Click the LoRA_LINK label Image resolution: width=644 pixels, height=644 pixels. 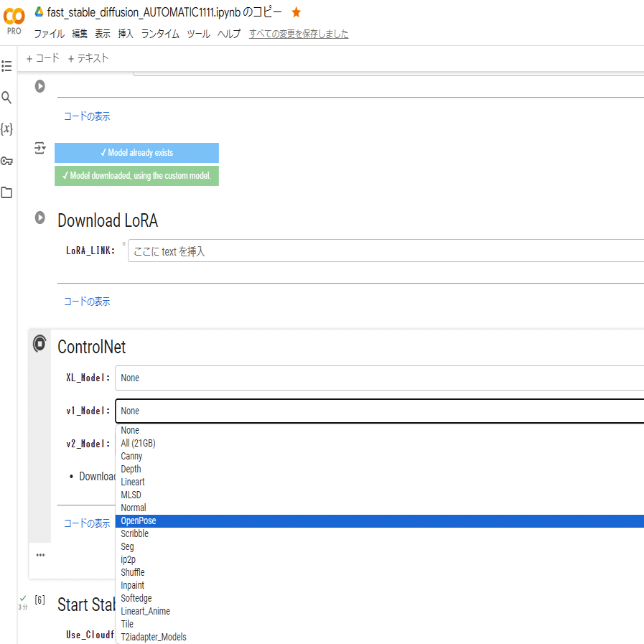(90, 251)
